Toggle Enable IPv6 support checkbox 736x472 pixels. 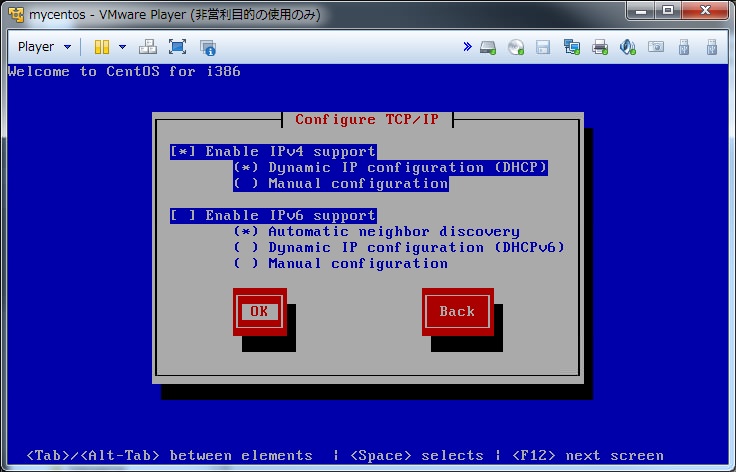point(274,215)
